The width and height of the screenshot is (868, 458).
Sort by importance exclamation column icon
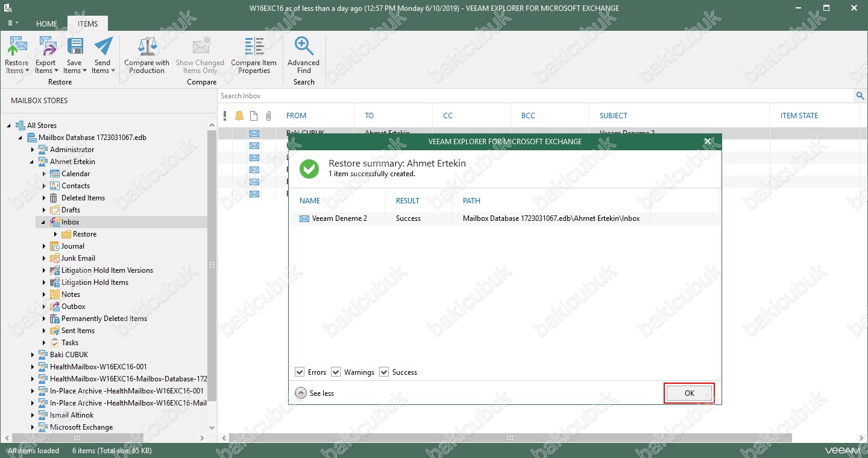tap(225, 116)
